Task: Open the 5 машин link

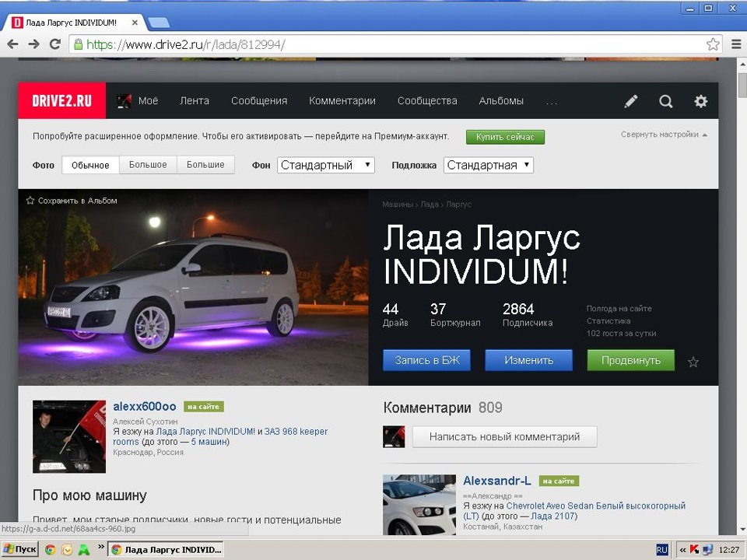Action: (x=209, y=442)
